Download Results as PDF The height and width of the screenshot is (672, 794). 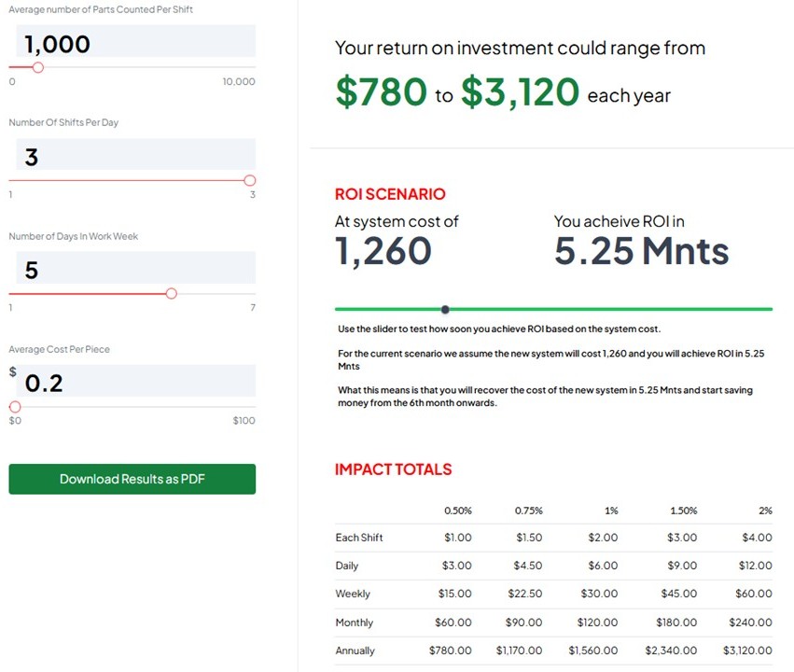pyautogui.click(x=132, y=479)
